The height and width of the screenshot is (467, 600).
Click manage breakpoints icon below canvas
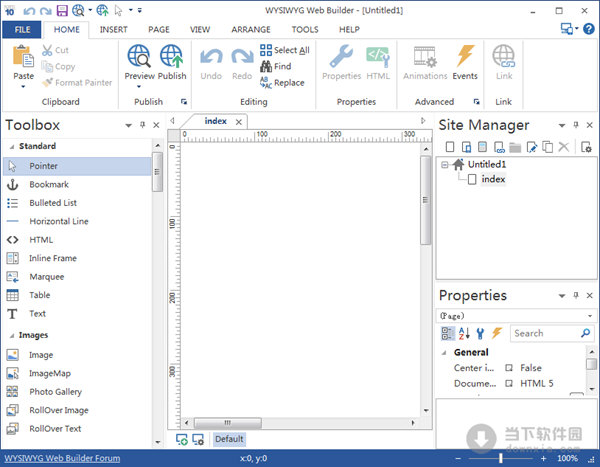pos(198,439)
